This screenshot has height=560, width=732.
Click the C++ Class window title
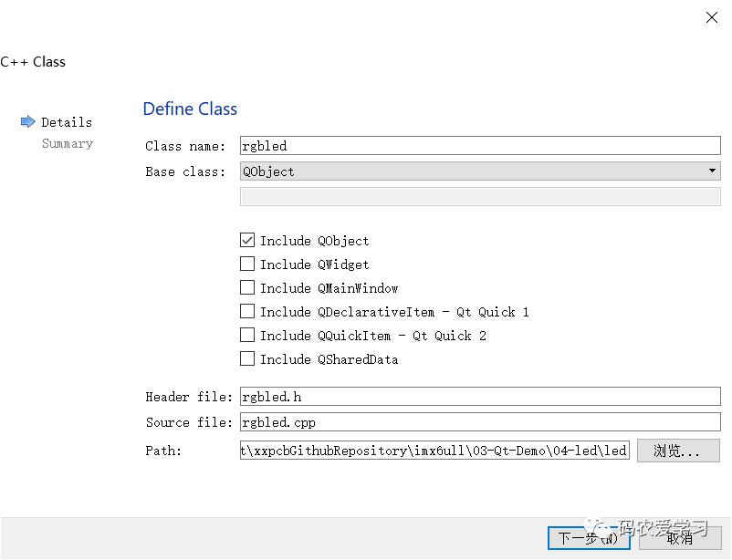(x=33, y=62)
